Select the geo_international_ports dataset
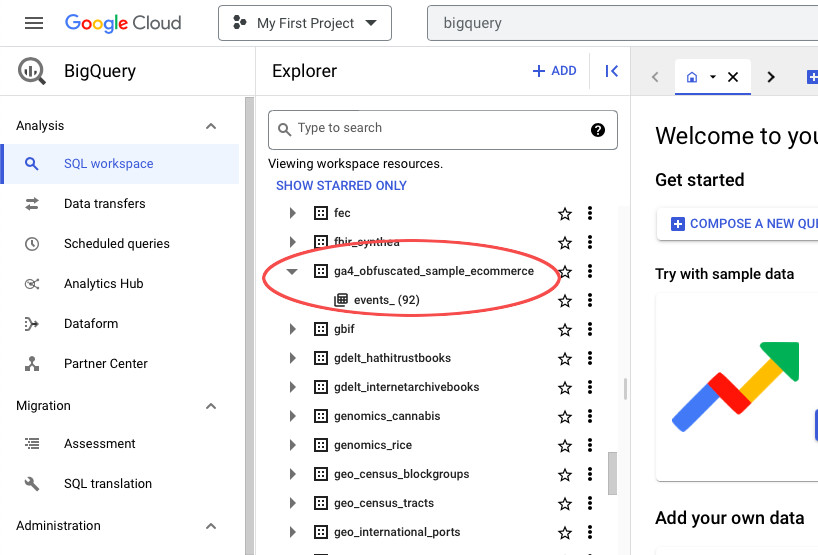818x555 pixels. click(x=397, y=532)
